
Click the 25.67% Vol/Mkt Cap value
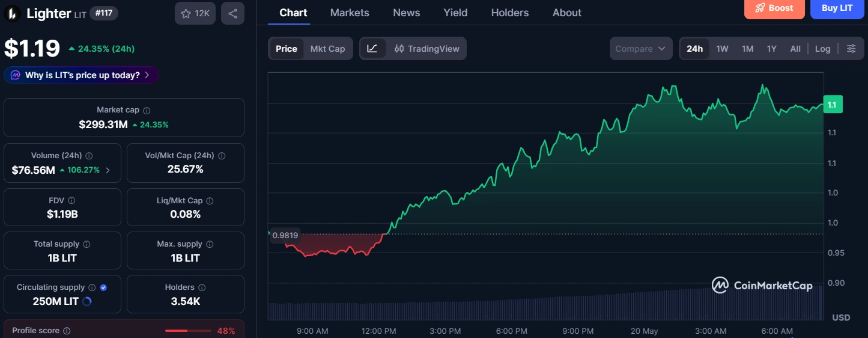click(x=185, y=169)
